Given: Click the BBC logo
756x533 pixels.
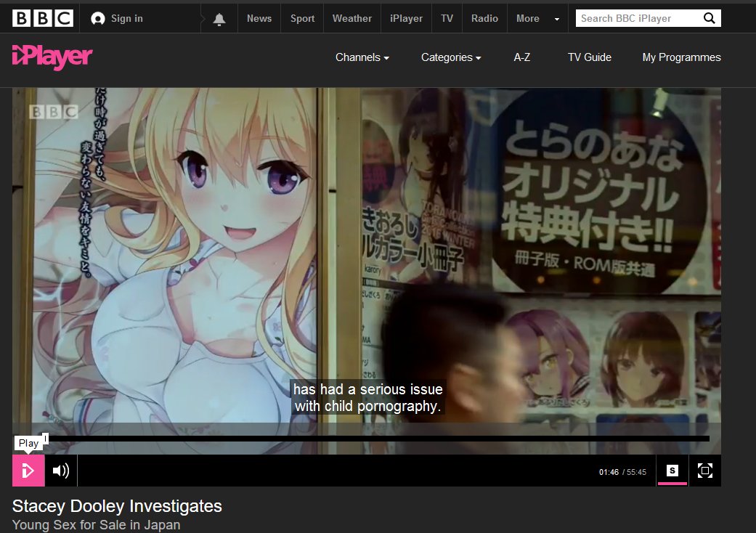Looking at the screenshot, I should 42,18.
